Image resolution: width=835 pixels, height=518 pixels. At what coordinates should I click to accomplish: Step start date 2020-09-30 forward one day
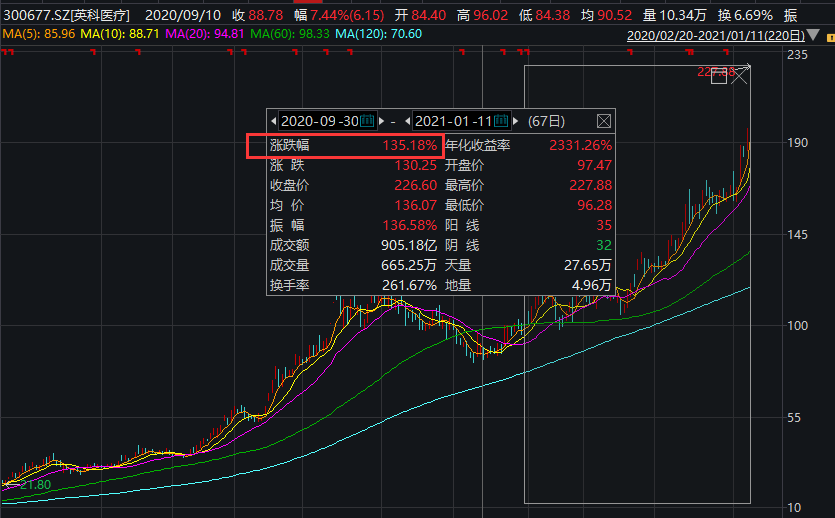[x=381, y=121]
